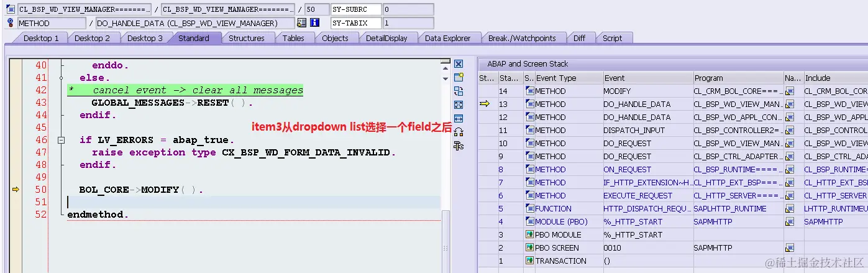This screenshot has height=273, width=868.
Task: Click the full-screen tool icon in vertical strip
Action: [x=459, y=105]
